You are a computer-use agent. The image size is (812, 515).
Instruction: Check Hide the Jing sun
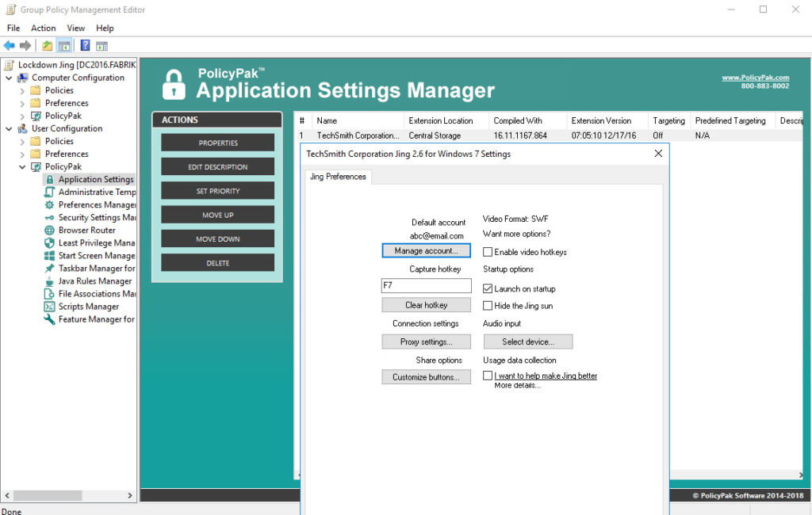coord(488,306)
